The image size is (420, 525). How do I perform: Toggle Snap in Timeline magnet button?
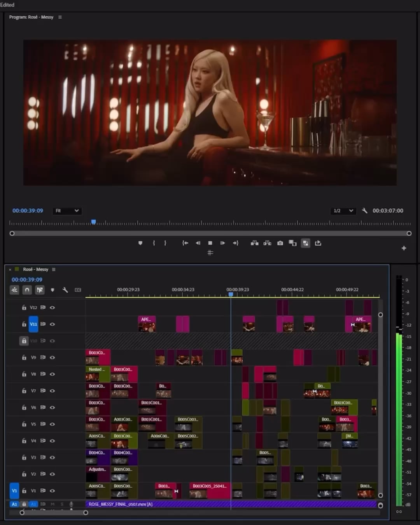(x=27, y=290)
